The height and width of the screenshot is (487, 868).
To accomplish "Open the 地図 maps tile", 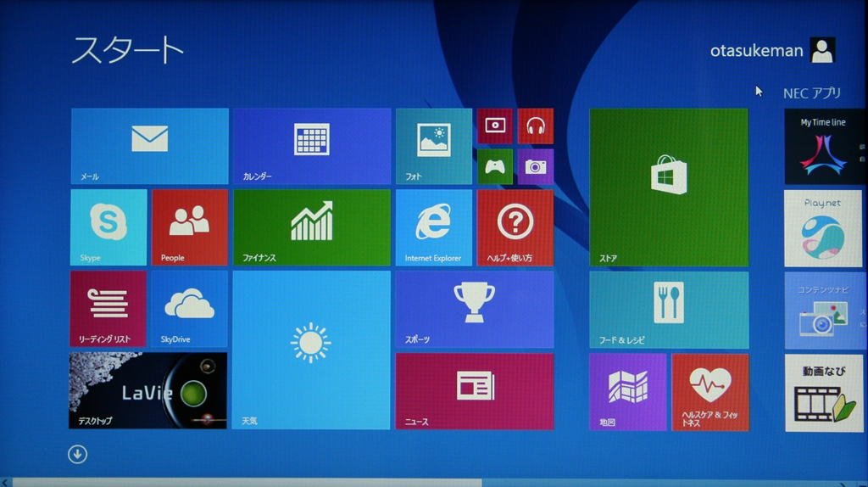I will [x=628, y=392].
